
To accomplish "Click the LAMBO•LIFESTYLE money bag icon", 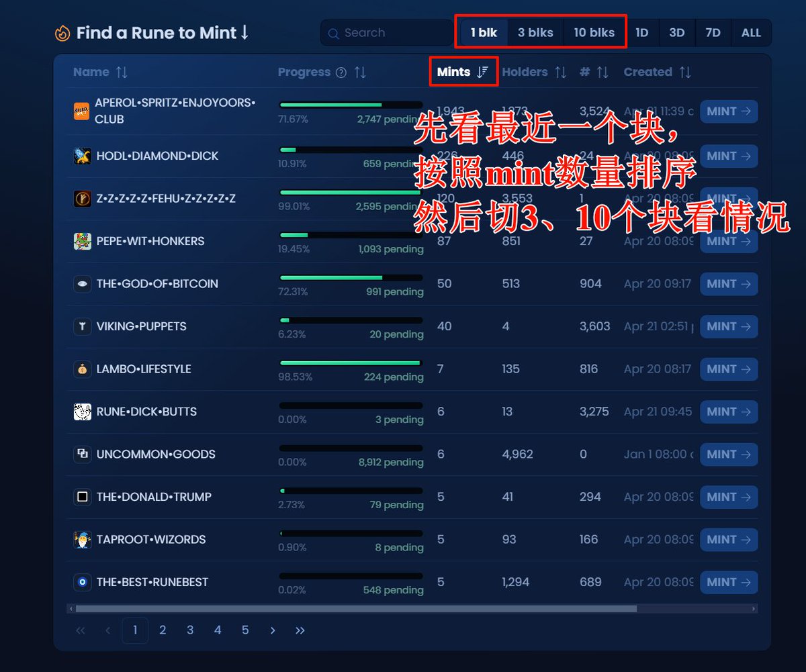I will click(82, 369).
